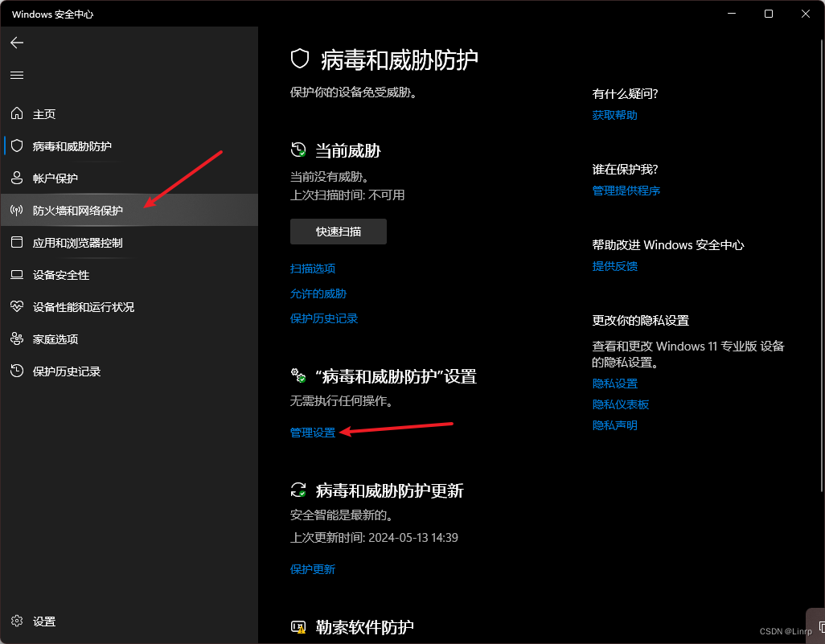Click 当前没有威胁。 status text
825x644 pixels.
pos(330,176)
